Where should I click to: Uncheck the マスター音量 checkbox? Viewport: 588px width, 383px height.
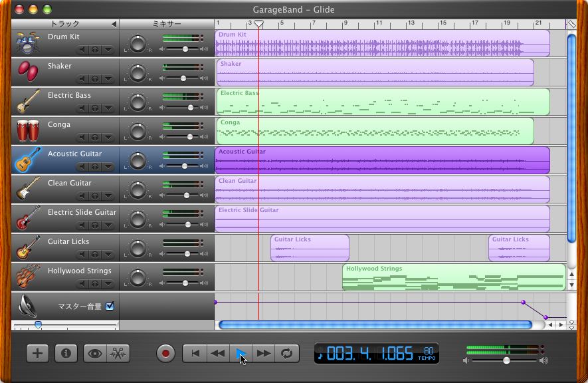(110, 306)
